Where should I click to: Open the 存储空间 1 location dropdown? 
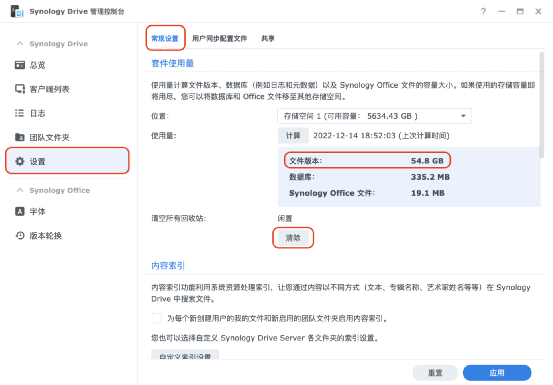coord(374,116)
